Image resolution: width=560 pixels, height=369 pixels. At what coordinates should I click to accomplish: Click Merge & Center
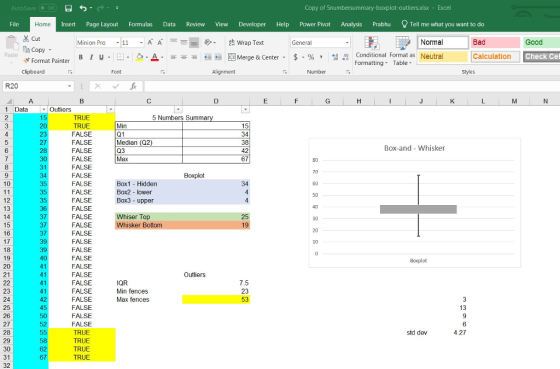[254, 57]
